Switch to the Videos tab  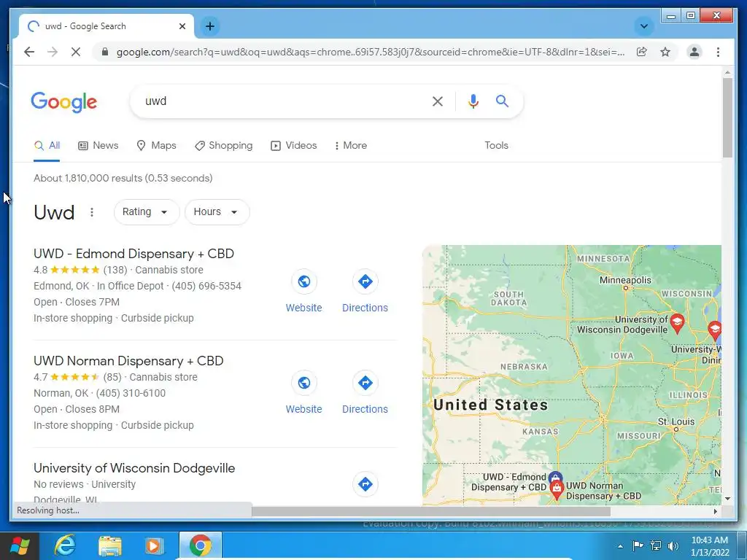pyautogui.click(x=293, y=146)
